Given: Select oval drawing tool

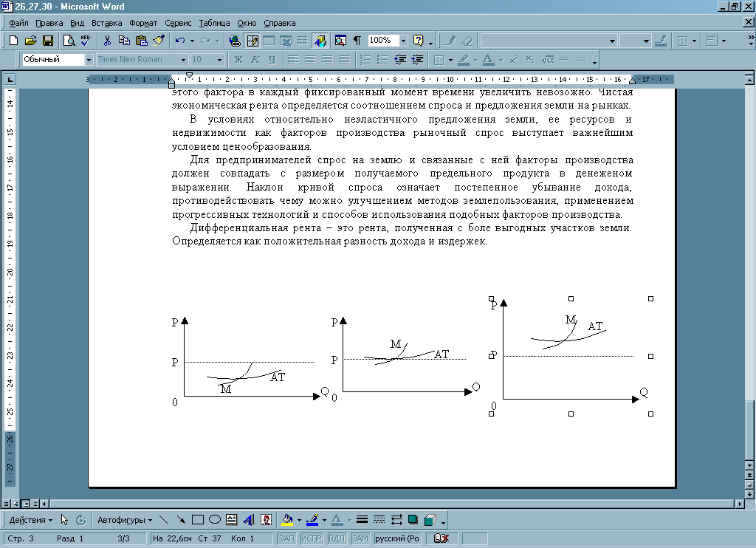Looking at the screenshot, I should pos(215,520).
